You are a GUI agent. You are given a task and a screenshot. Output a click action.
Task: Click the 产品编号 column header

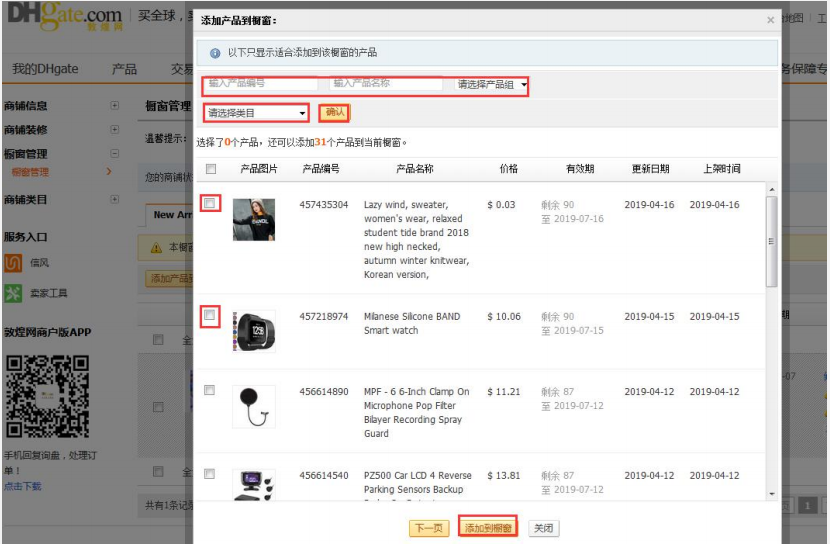point(321,169)
